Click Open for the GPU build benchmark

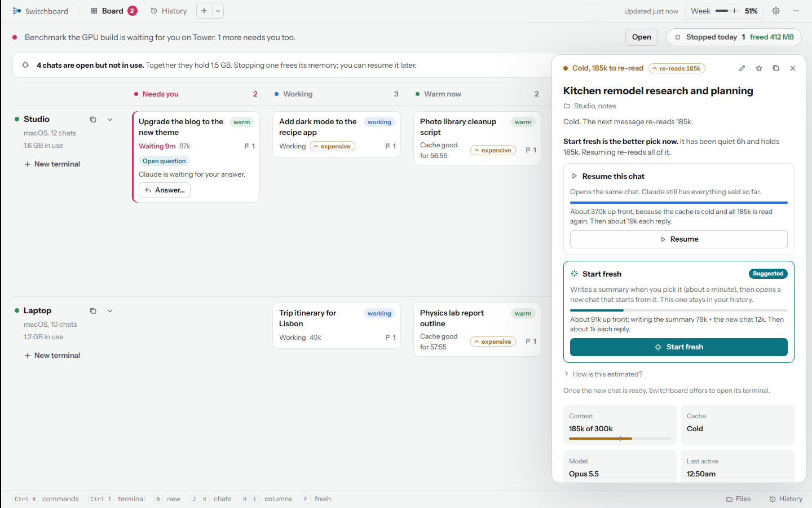pyautogui.click(x=641, y=37)
